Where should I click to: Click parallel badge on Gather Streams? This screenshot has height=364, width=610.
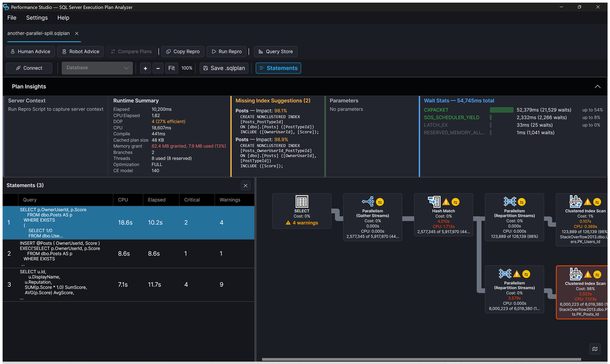tap(380, 202)
